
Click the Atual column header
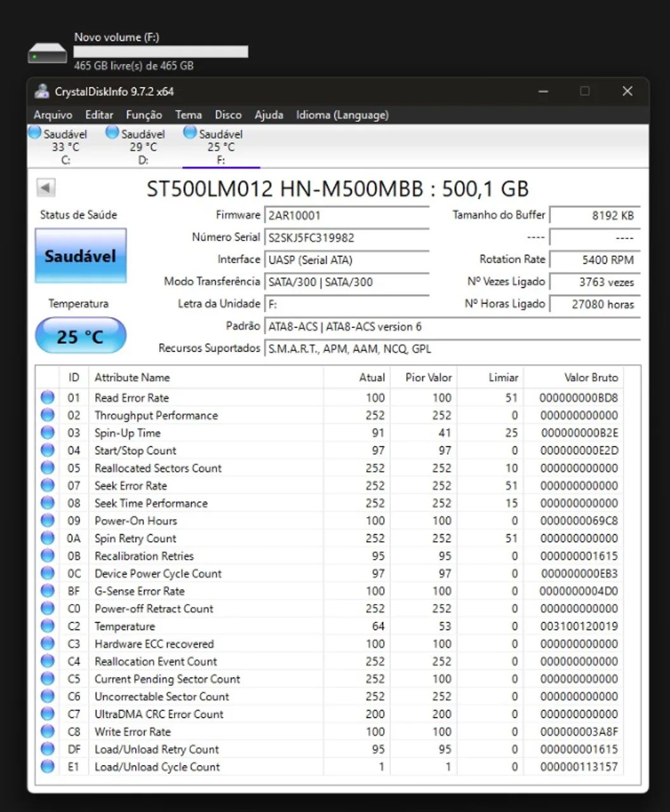point(357,377)
